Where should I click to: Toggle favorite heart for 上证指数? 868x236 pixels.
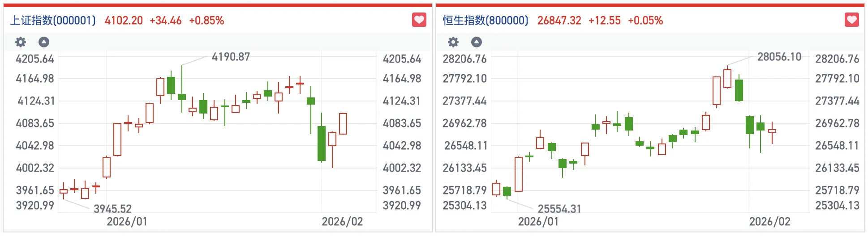[x=419, y=20]
